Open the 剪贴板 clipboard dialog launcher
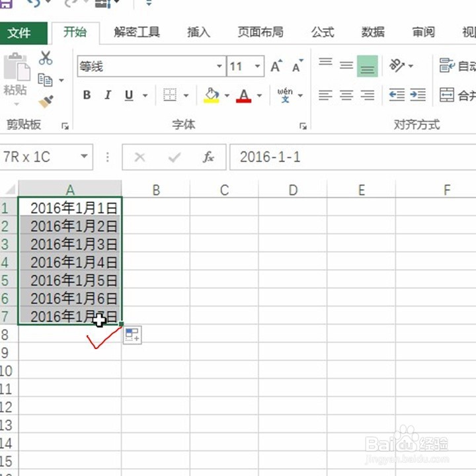Image resolution: width=476 pixels, height=476 pixels. [65, 126]
